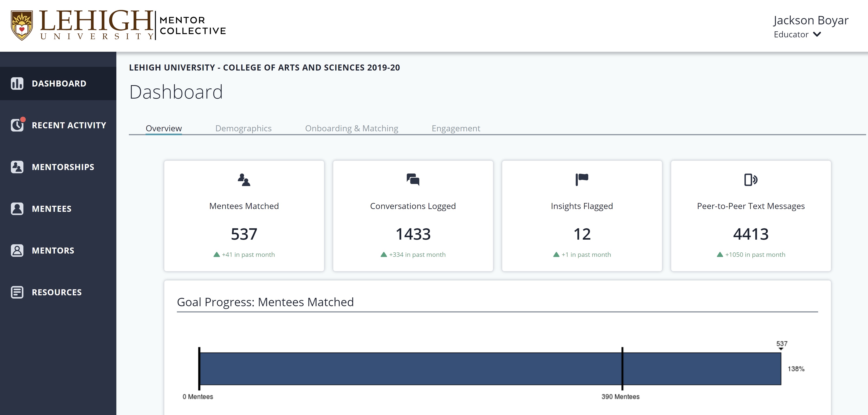Open the MENTORSHIPS sidebar section
Image resolution: width=868 pixels, height=415 pixels.
tap(58, 167)
